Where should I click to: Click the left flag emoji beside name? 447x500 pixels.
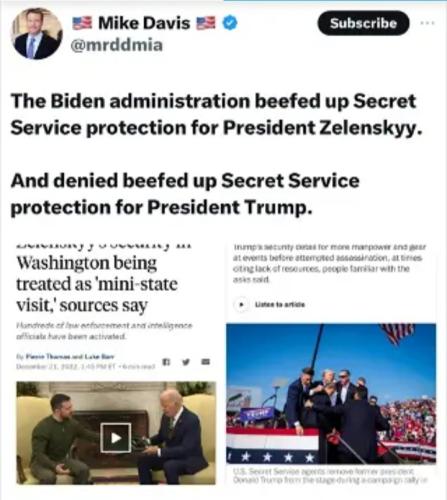[x=82, y=23]
